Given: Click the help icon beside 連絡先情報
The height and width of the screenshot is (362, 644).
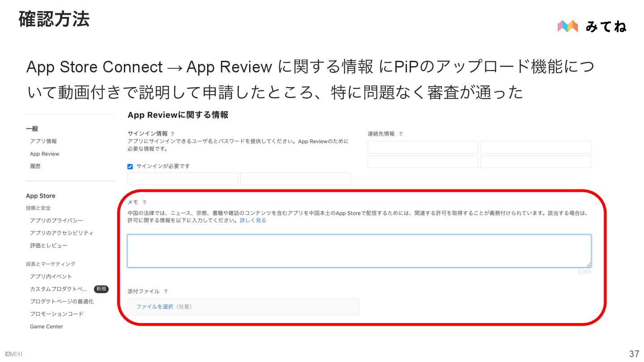Looking at the screenshot, I should [x=401, y=134].
